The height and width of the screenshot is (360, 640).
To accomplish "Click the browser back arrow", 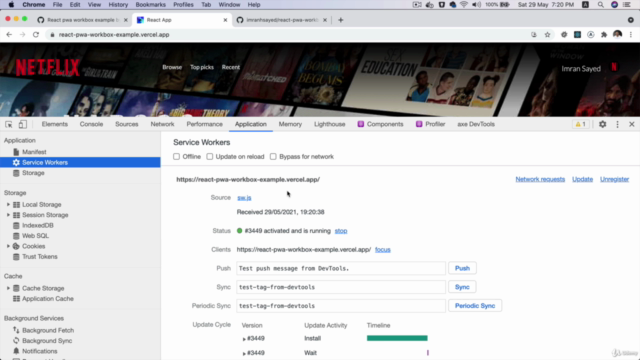I will 9,35.
